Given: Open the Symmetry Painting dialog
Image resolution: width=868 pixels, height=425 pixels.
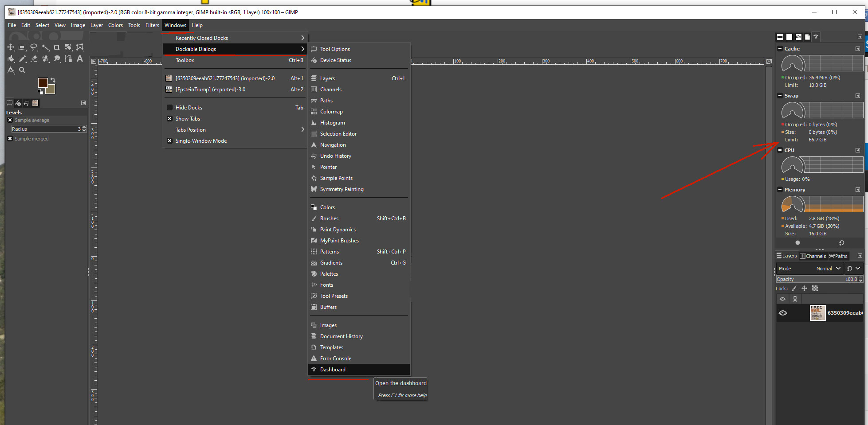Looking at the screenshot, I should coord(359,189).
